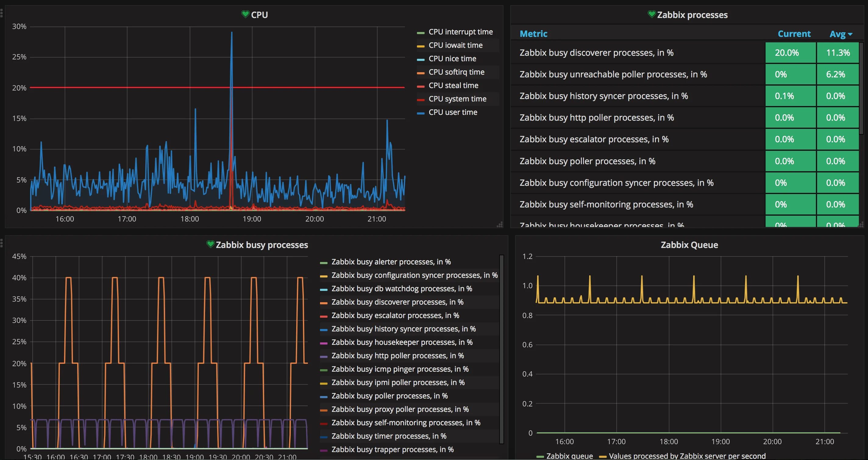Click heart icon beside Zabbix busy processes title
The image size is (868, 460).
click(x=210, y=244)
